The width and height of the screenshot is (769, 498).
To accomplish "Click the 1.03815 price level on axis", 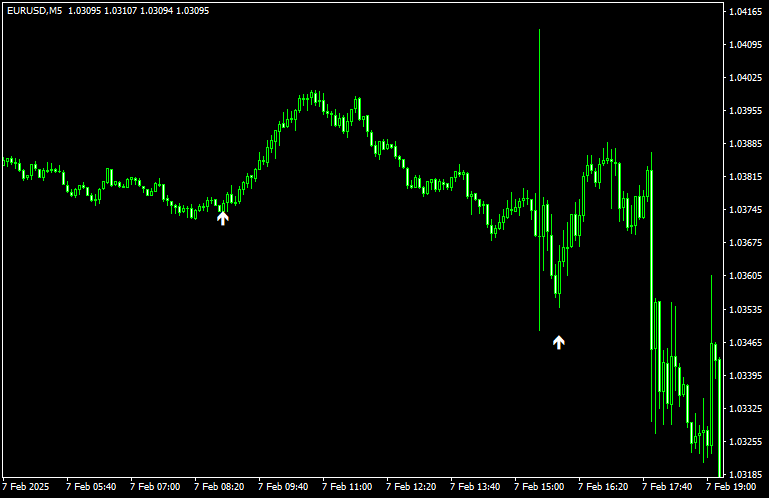I will coord(743,177).
